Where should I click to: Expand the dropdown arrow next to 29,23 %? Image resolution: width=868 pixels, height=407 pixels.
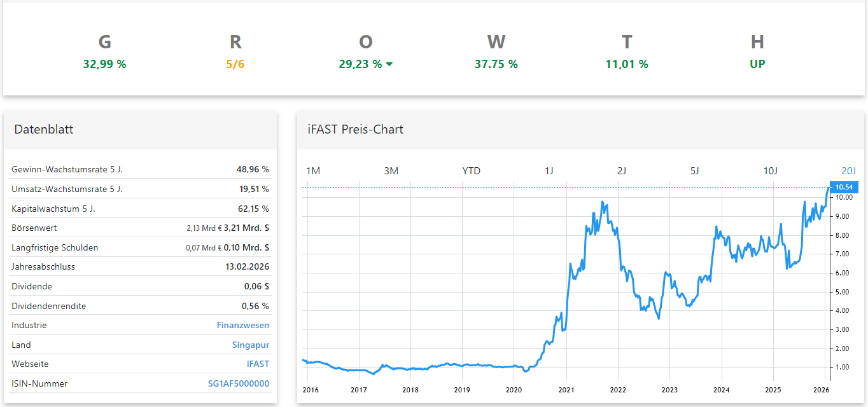[x=390, y=64]
